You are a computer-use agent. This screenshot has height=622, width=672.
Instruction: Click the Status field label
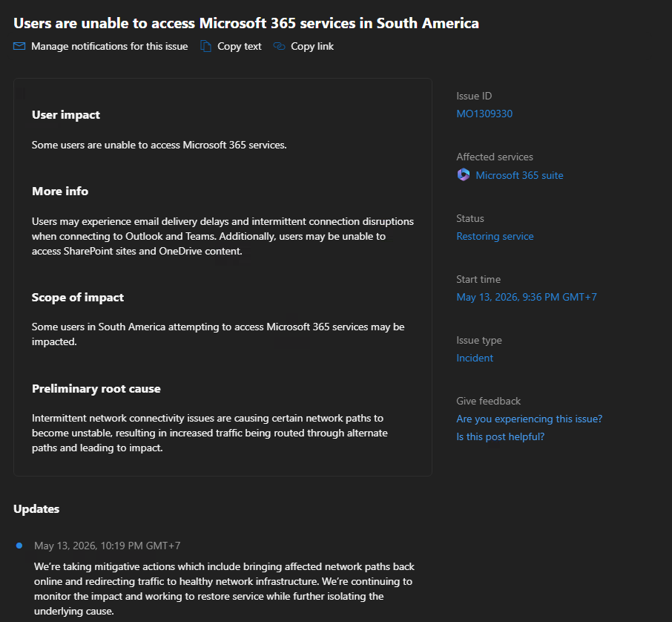tap(470, 218)
